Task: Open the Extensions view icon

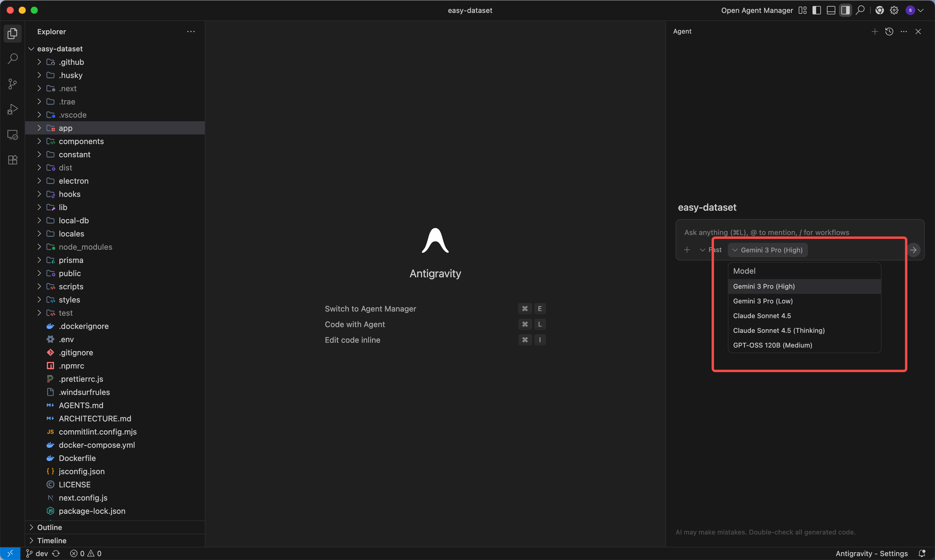Action: click(12, 160)
